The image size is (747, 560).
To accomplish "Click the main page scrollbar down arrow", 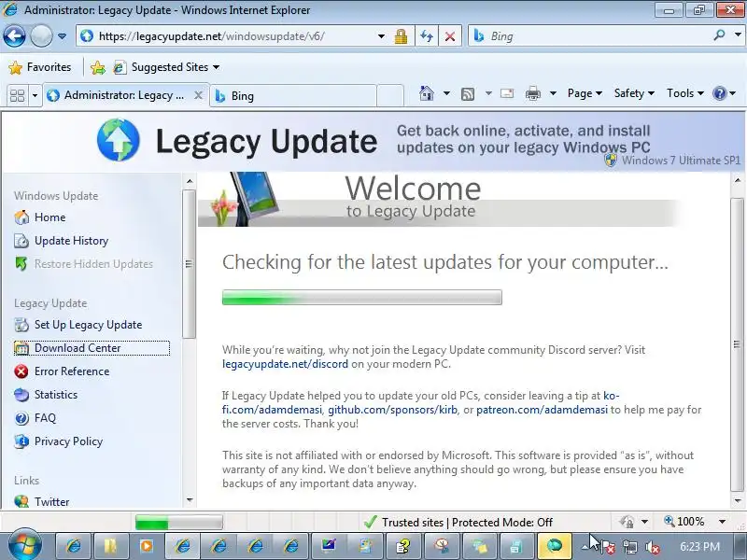I will click(738, 500).
